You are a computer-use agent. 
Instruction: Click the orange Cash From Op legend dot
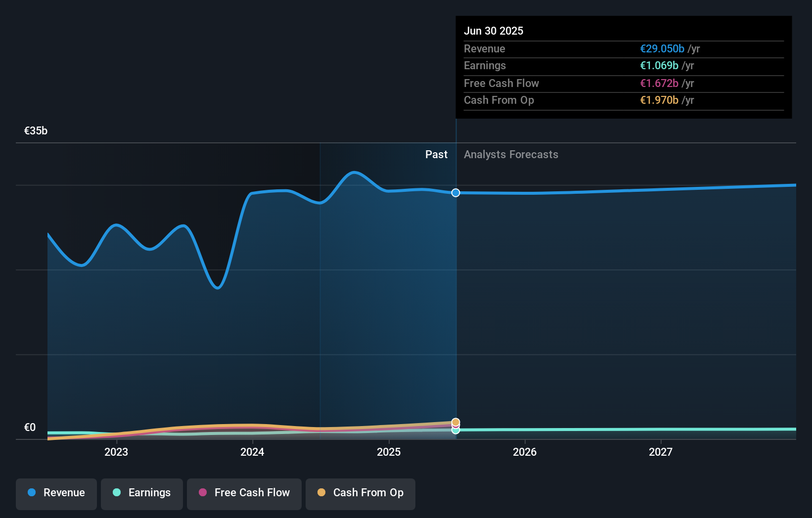click(x=321, y=492)
